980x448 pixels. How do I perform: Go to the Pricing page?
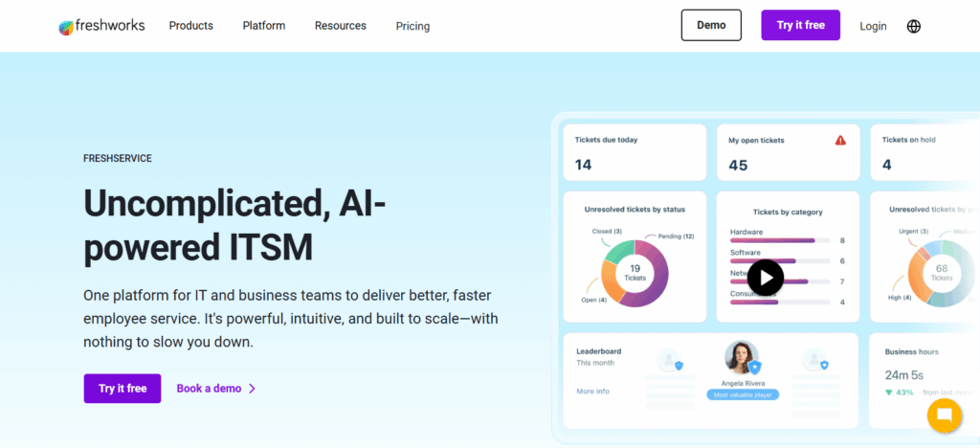[x=412, y=26]
